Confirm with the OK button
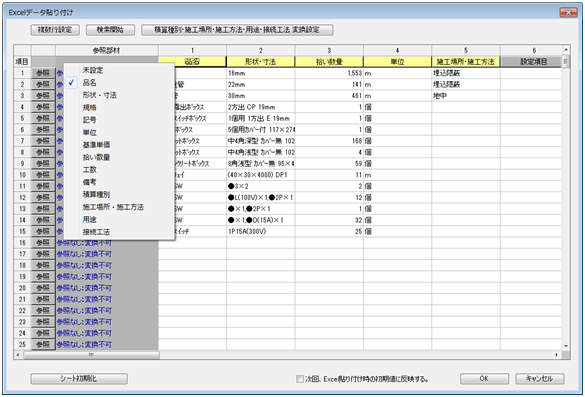585x397 pixels. point(484,379)
